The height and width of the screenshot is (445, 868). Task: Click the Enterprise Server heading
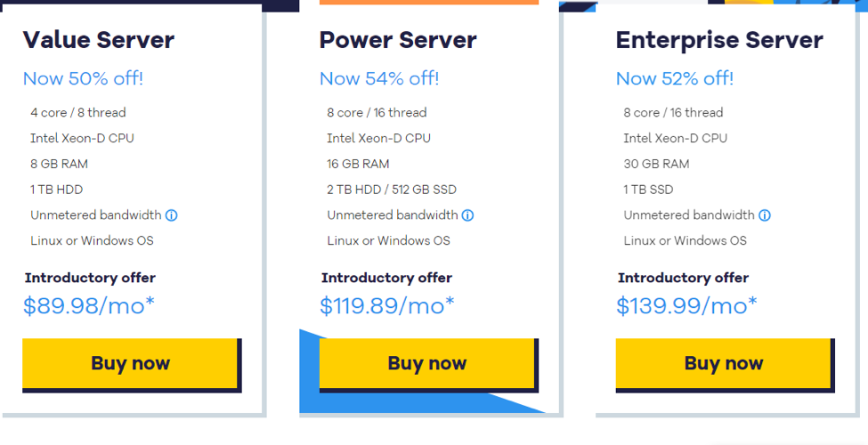click(719, 40)
